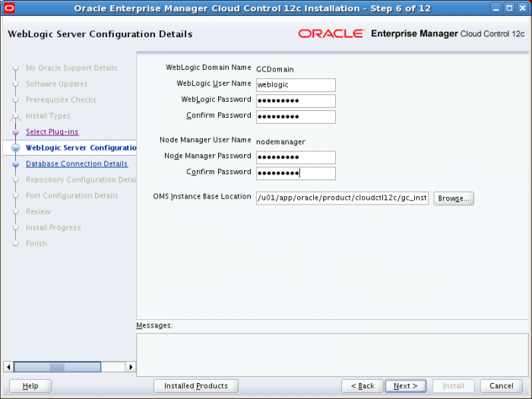Click inside the Messages text area
The height and width of the screenshot is (399, 532).
coord(332,355)
